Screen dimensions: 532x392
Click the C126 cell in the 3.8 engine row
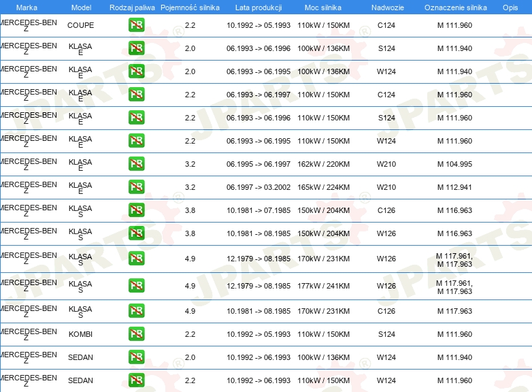click(386, 210)
